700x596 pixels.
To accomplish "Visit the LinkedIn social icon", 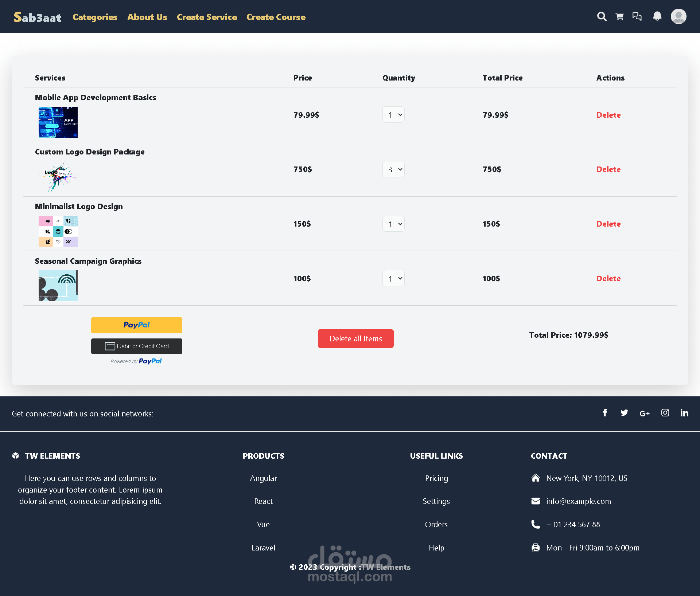I will (684, 413).
